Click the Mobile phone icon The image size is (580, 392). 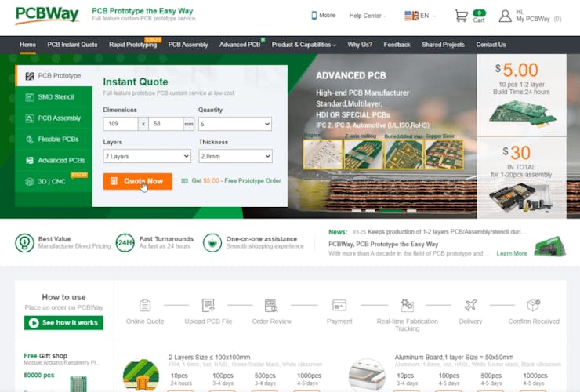tap(314, 15)
